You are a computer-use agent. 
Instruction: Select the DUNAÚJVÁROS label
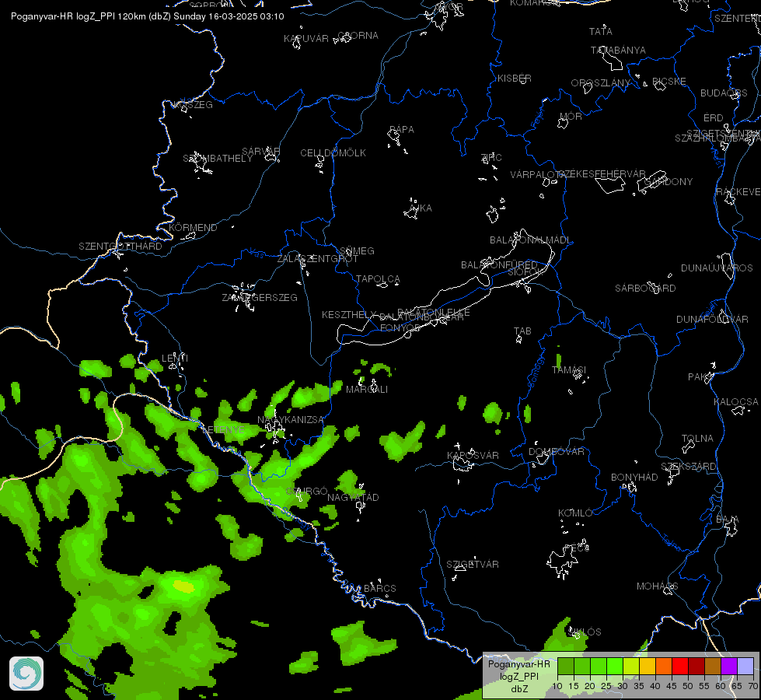[717, 268]
